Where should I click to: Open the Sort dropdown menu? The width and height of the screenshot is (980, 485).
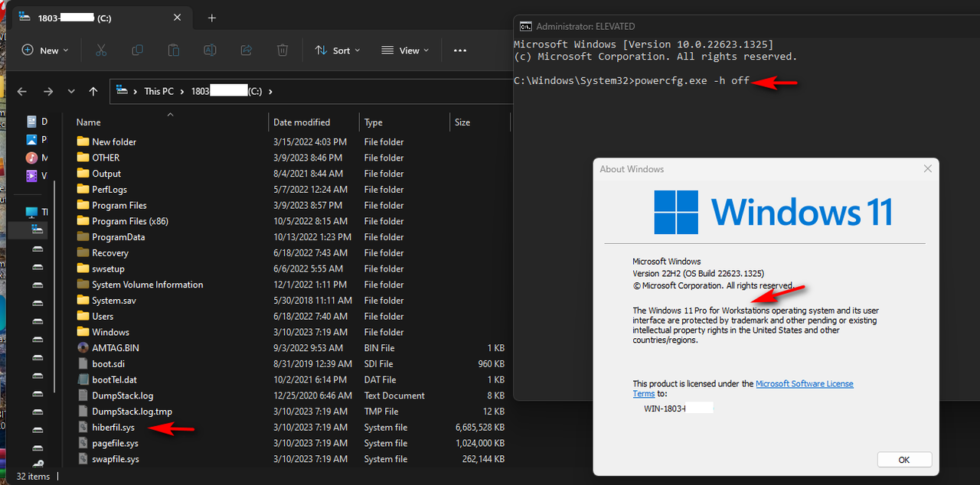point(337,50)
